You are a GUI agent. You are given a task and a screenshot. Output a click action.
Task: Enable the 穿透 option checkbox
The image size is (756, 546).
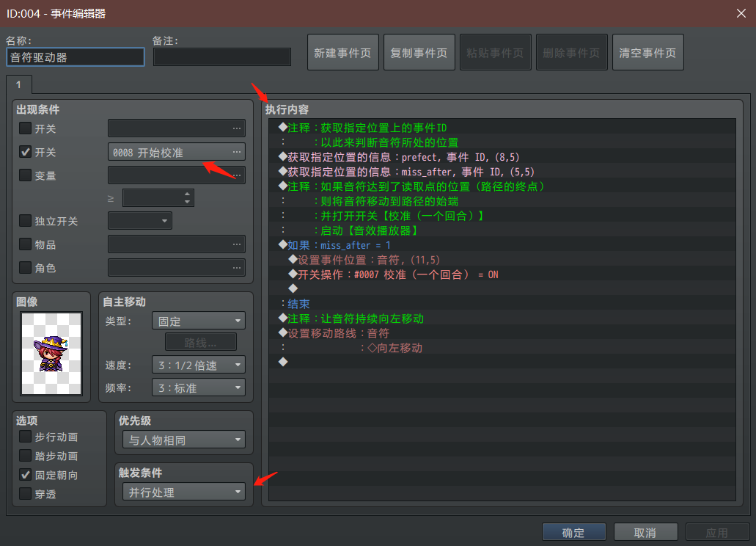click(x=25, y=493)
